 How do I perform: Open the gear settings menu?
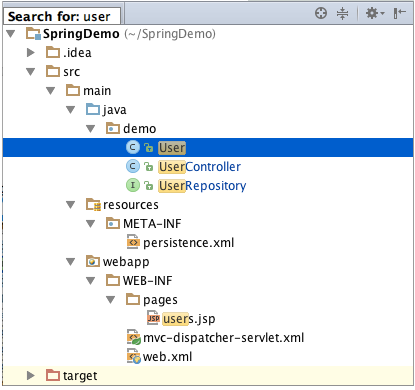tap(375, 13)
